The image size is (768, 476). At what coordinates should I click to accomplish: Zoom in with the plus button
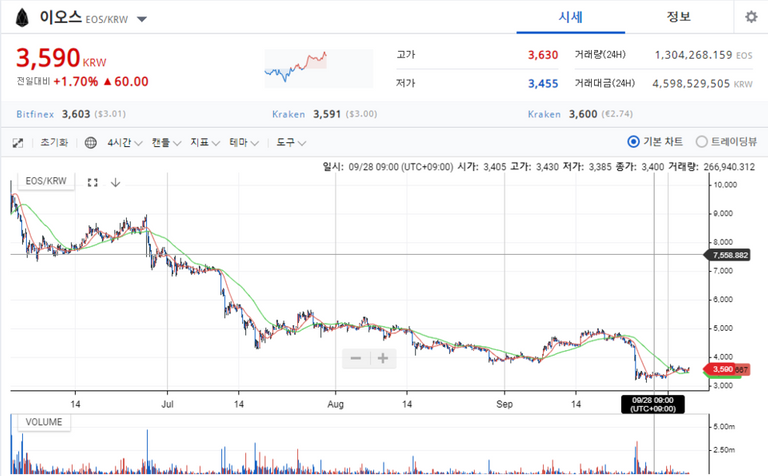pyautogui.click(x=382, y=358)
